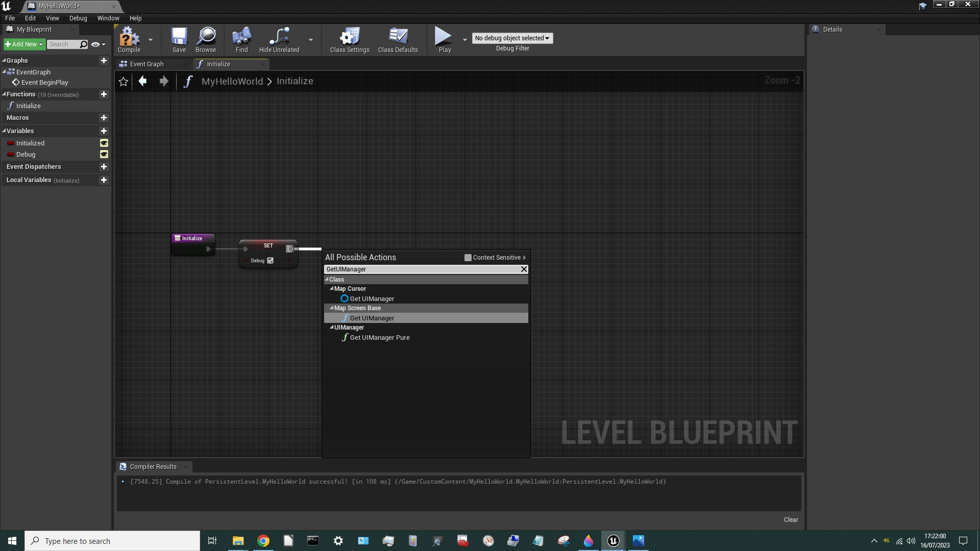Select the Initialized variable
This screenshot has height=551, width=980.
(x=30, y=143)
